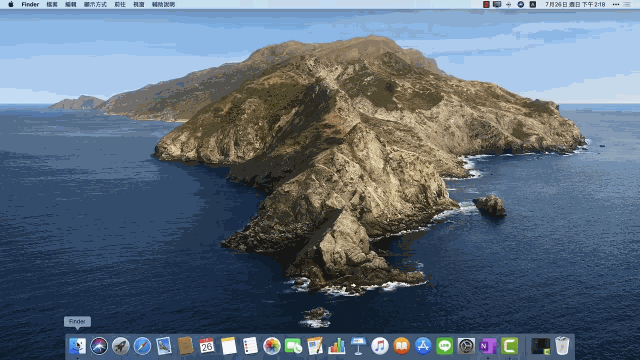Click the Keynote podium icon
Viewport: 640px width, 360px height.
coord(358,346)
